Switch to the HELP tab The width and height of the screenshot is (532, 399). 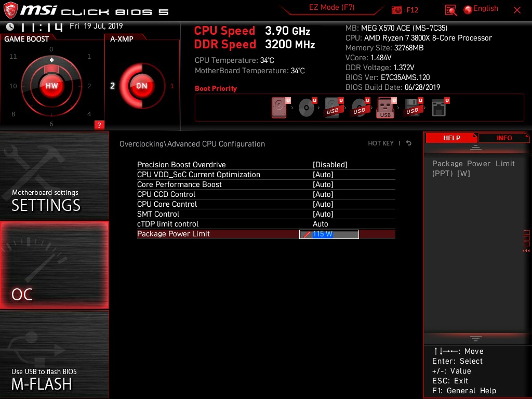451,138
